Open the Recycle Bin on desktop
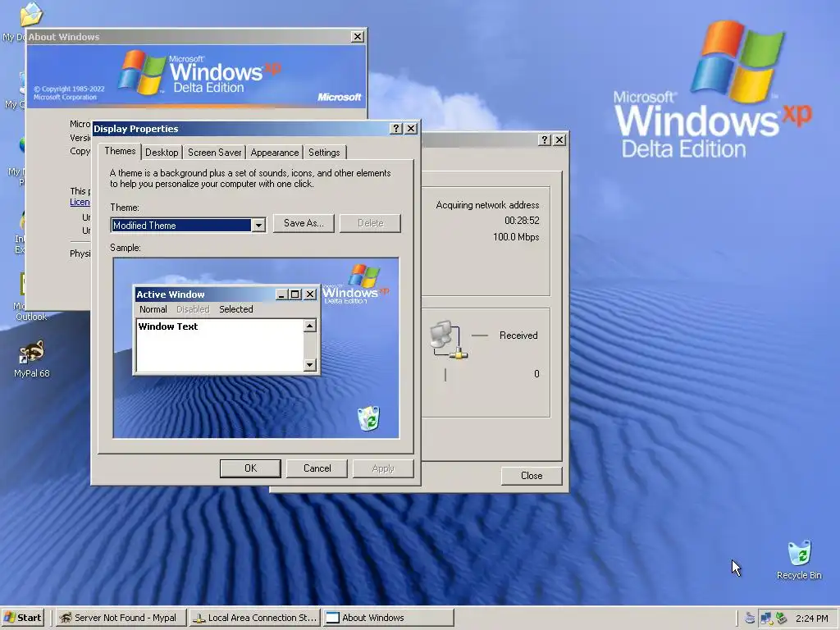Image resolution: width=840 pixels, height=630 pixels. point(799,559)
